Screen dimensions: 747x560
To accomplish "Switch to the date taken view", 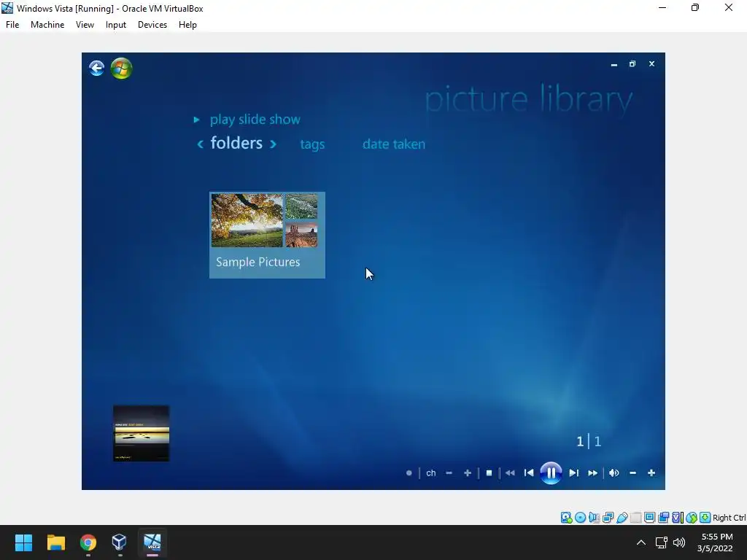I will pos(394,144).
